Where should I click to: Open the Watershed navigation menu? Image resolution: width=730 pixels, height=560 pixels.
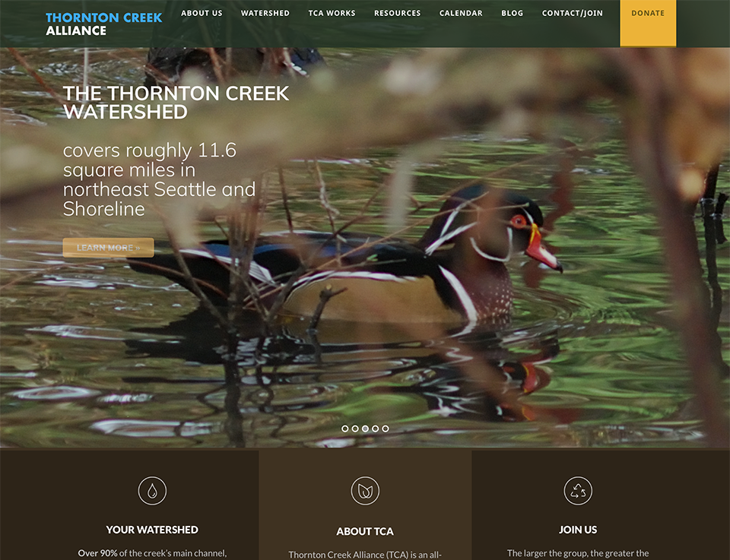pyautogui.click(x=265, y=13)
